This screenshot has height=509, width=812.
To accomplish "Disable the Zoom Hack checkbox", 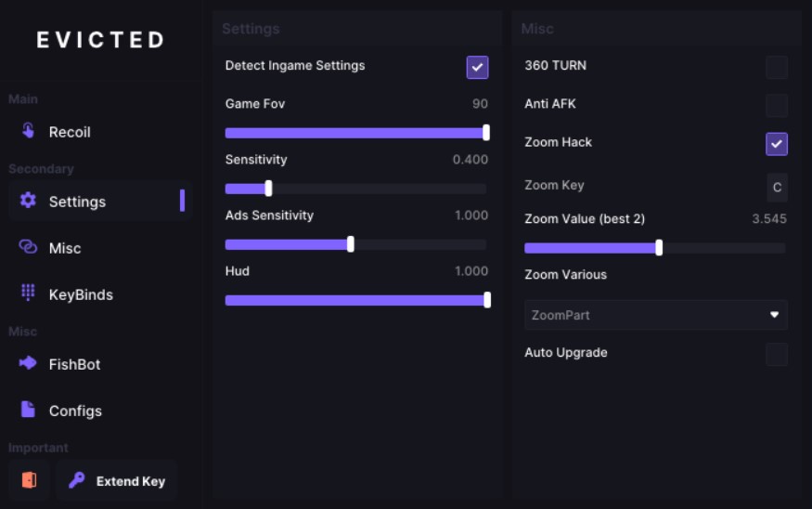I will click(777, 143).
